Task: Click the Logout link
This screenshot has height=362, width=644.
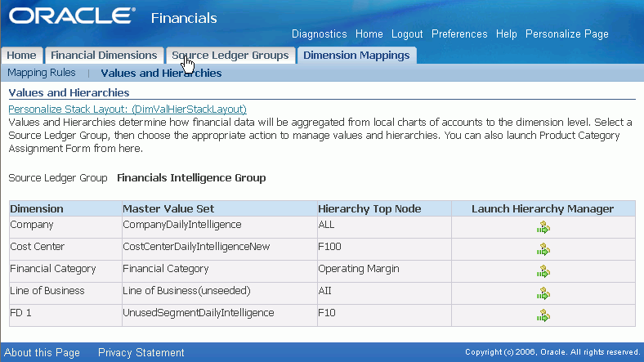Action: [x=407, y=34]
